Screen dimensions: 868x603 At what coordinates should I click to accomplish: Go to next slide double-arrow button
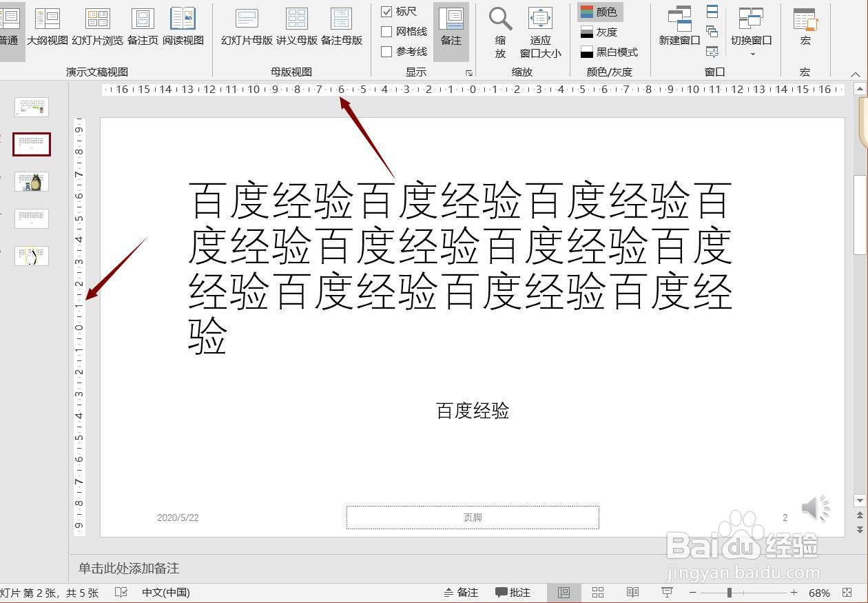click(x=860, y=529)
